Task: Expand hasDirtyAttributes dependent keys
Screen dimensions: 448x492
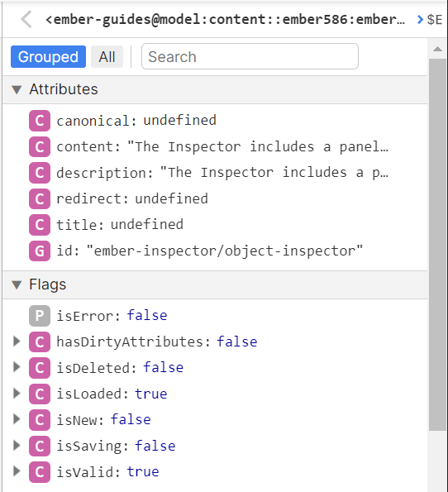Action: click(x=17, y=342)
